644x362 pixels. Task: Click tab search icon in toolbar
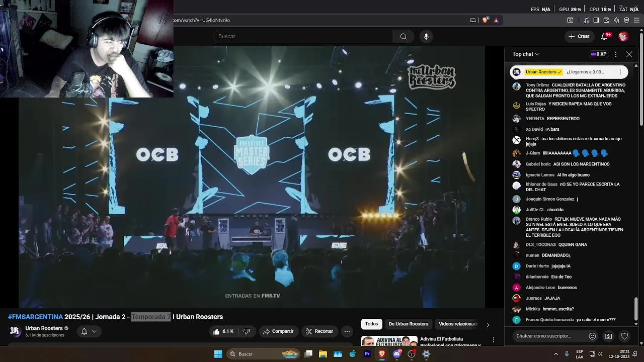[570, 20]
